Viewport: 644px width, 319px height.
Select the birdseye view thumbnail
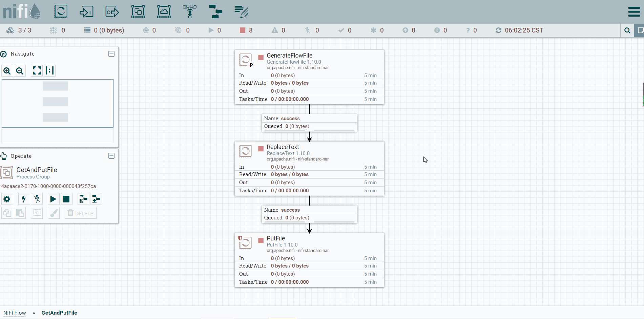[58, 104]
